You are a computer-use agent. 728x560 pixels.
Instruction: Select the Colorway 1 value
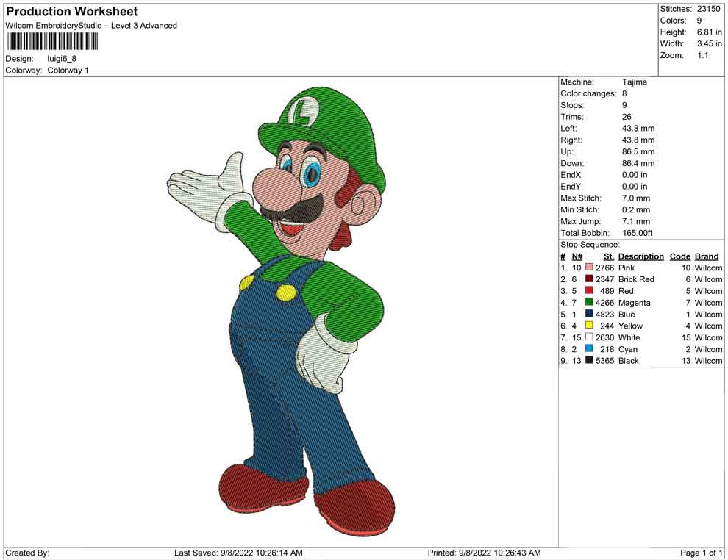[x=68, y=71]
